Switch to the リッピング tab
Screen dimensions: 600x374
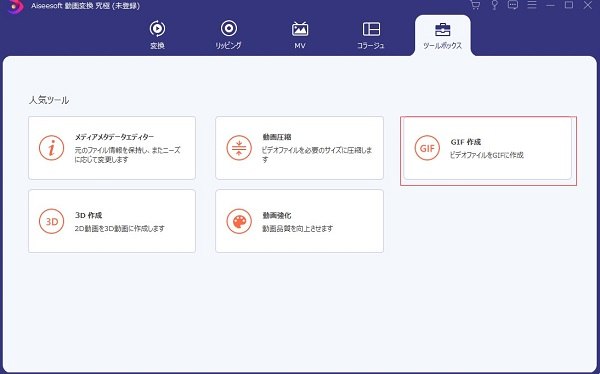click(x=228, y=35)
